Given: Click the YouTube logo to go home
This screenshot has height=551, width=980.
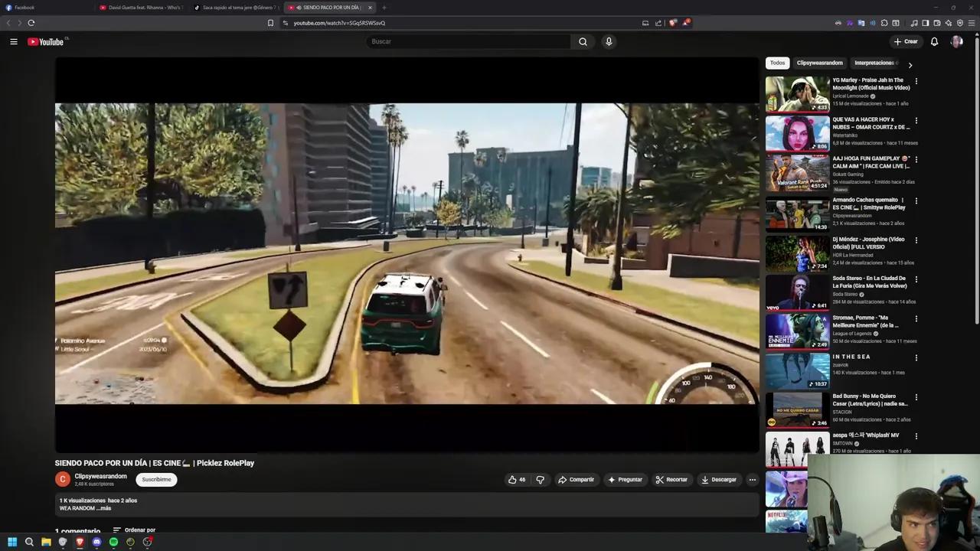Looking at the screenshot, I should pos(46,41).
